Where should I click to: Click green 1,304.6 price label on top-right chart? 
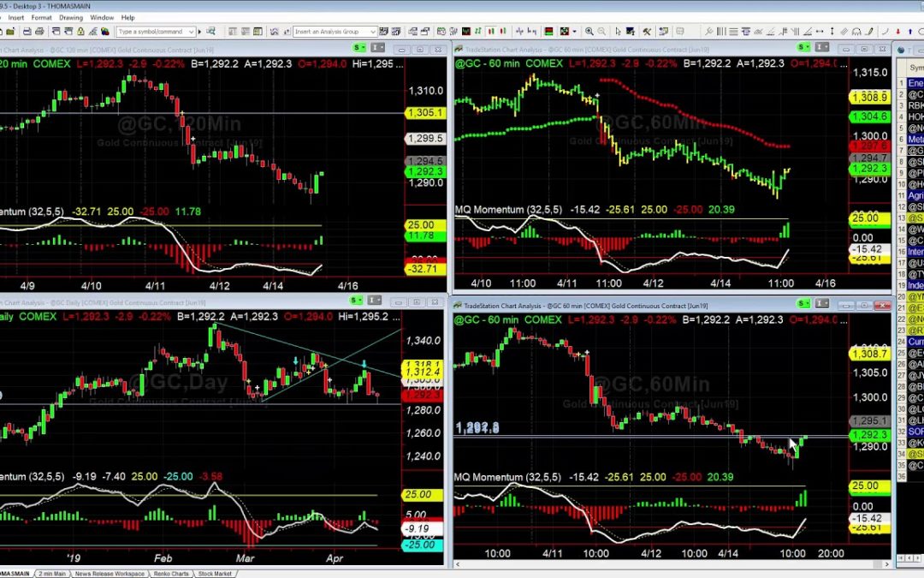click(869, 116)
